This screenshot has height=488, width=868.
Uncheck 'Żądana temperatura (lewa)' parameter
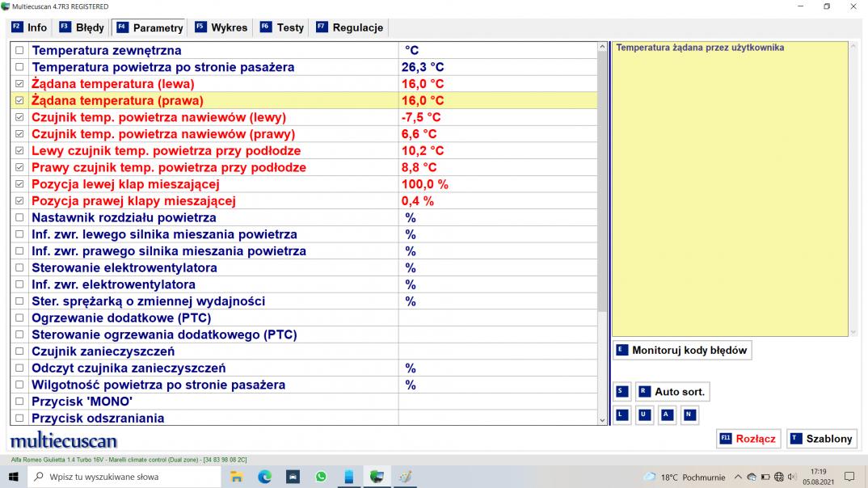[20, 84]
